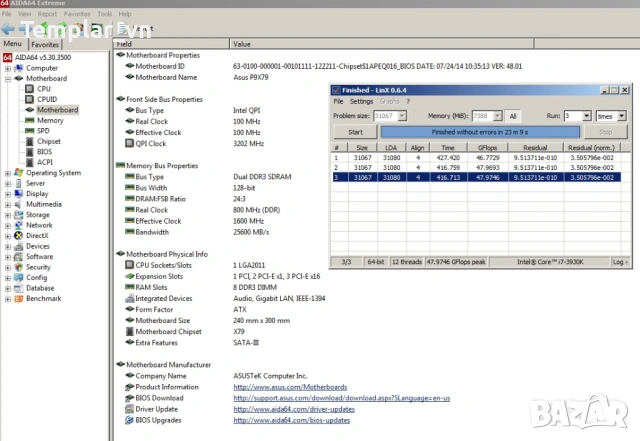Open the aida64.com driver-updates link
This screenshot has height=441, width=640.
(x=294, y=409)
